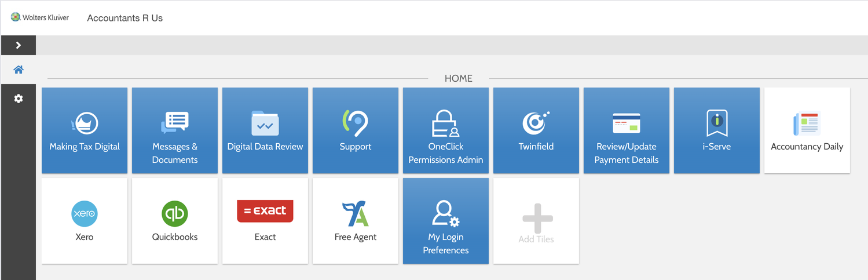Open OneClick Permissions Admin tile
Viewport: 868px width, 280px height.
[x=446, y=130]
